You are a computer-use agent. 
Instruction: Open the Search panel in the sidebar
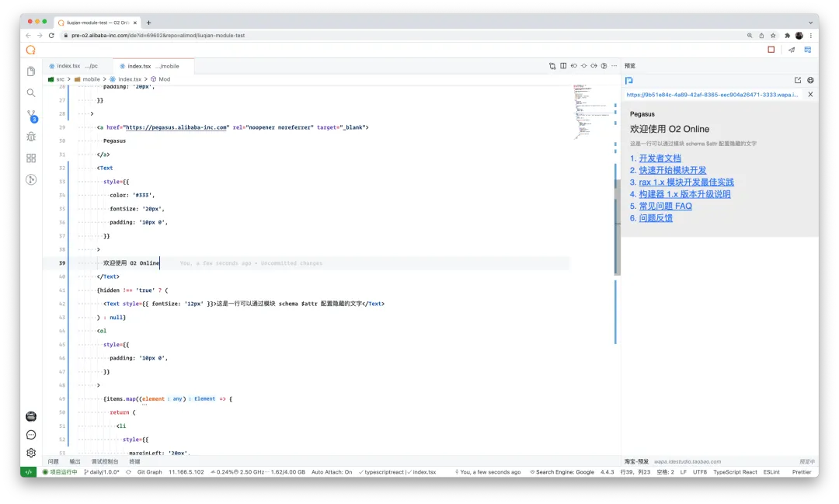coord(30,92)
